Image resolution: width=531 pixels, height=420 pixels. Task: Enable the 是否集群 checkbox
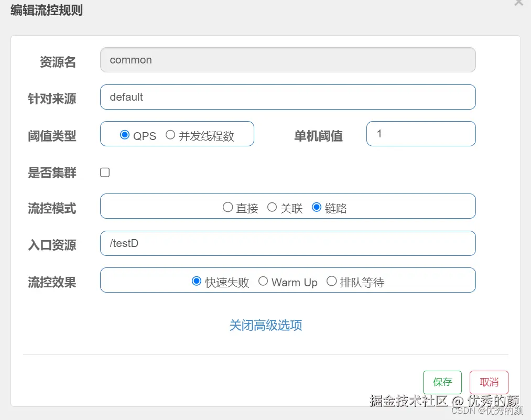point(104,172)
